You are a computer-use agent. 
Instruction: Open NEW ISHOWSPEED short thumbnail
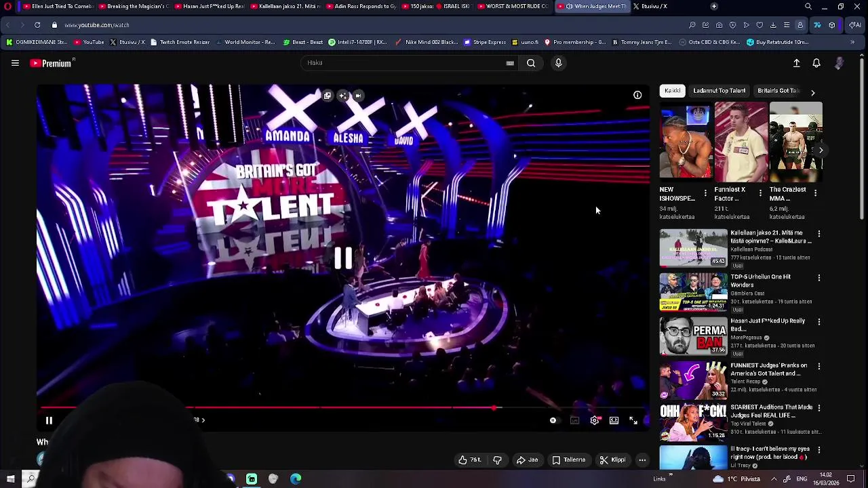pyautogui.click(x=686, y=143)
